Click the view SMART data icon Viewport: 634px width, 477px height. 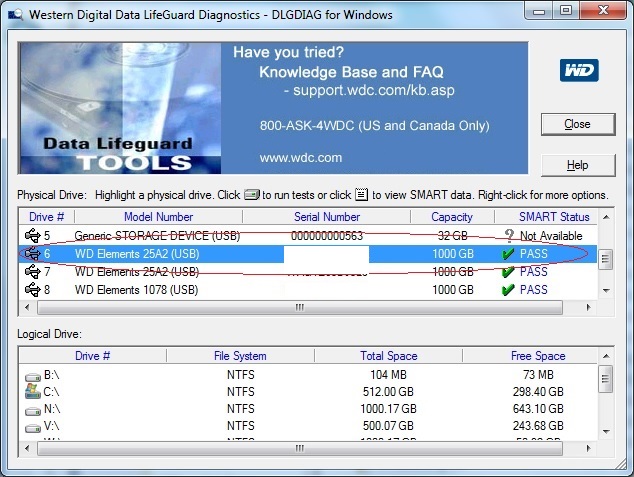pos(361,195)
